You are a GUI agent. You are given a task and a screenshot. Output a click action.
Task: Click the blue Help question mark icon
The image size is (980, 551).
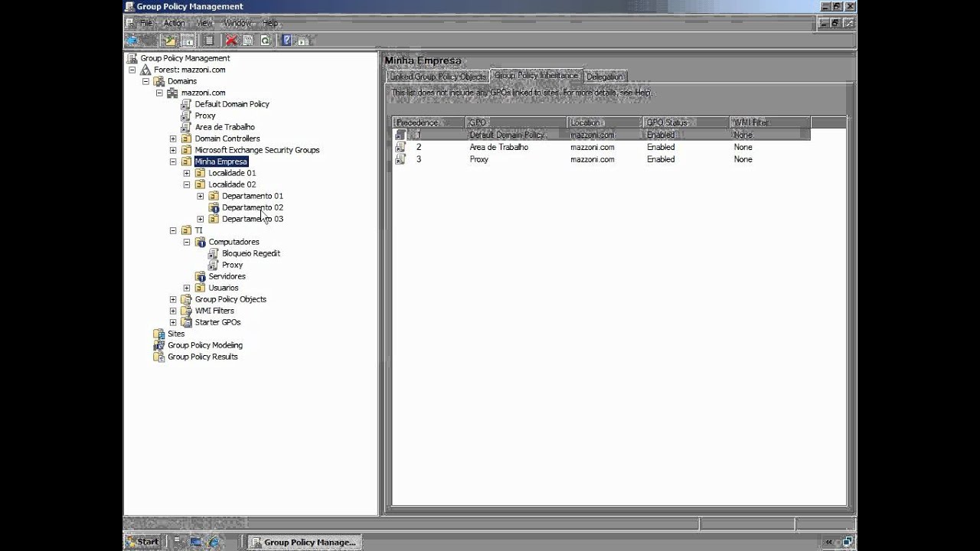[x=287, y=40]
